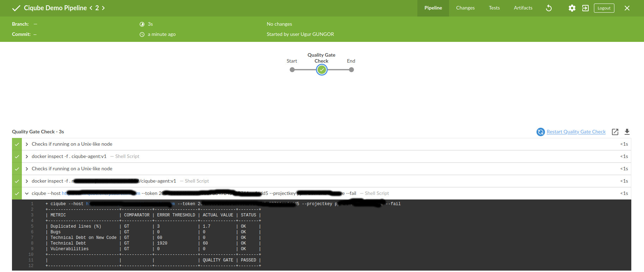Open pipeline configuration gear icon
Image resolution: width=644 pixels, height=272 pixels.
[572, 8]
